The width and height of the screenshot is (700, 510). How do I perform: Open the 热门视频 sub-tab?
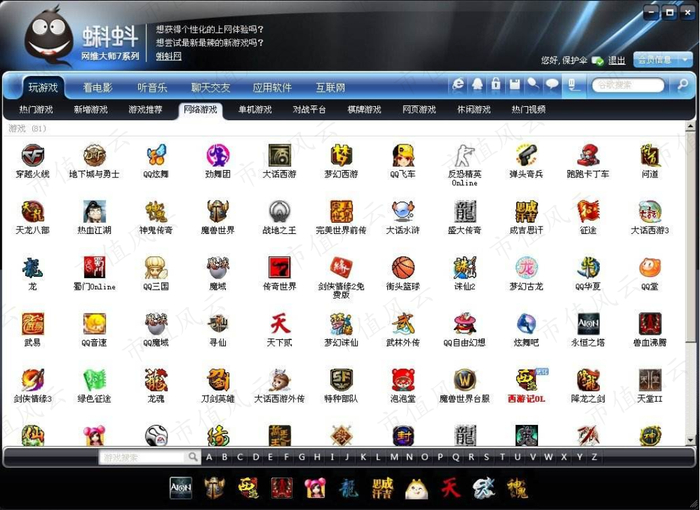529,109
